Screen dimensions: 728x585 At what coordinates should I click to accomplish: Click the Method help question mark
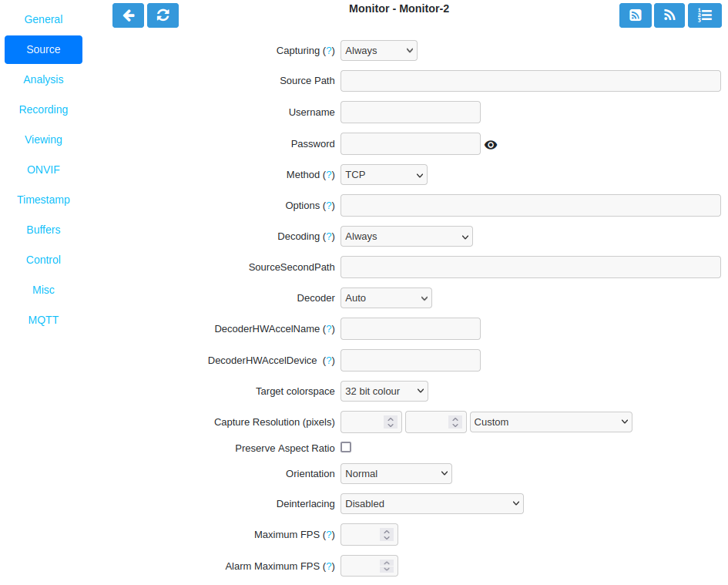[329, 175]
